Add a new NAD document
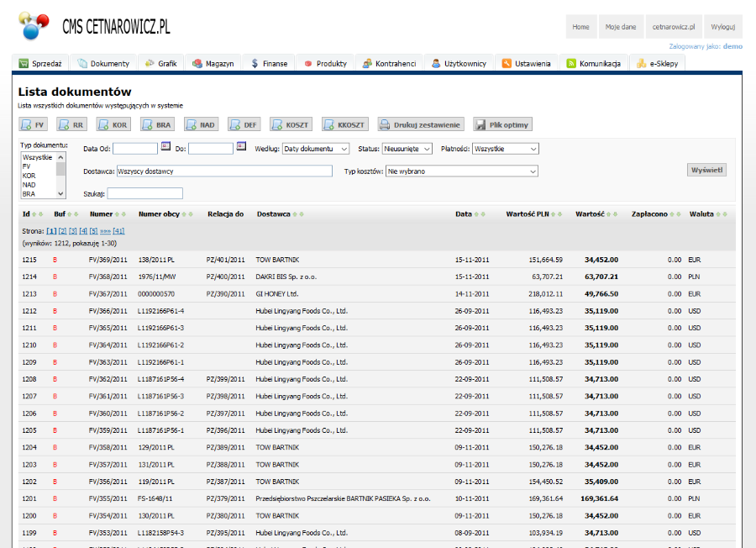Screen dimensions: 756x548 tap(201, 124)
